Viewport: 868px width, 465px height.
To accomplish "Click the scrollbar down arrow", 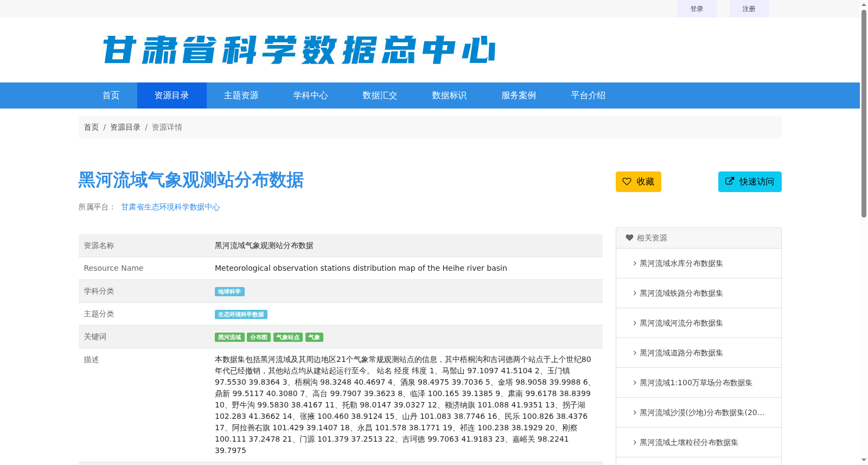I will (864, 460).
